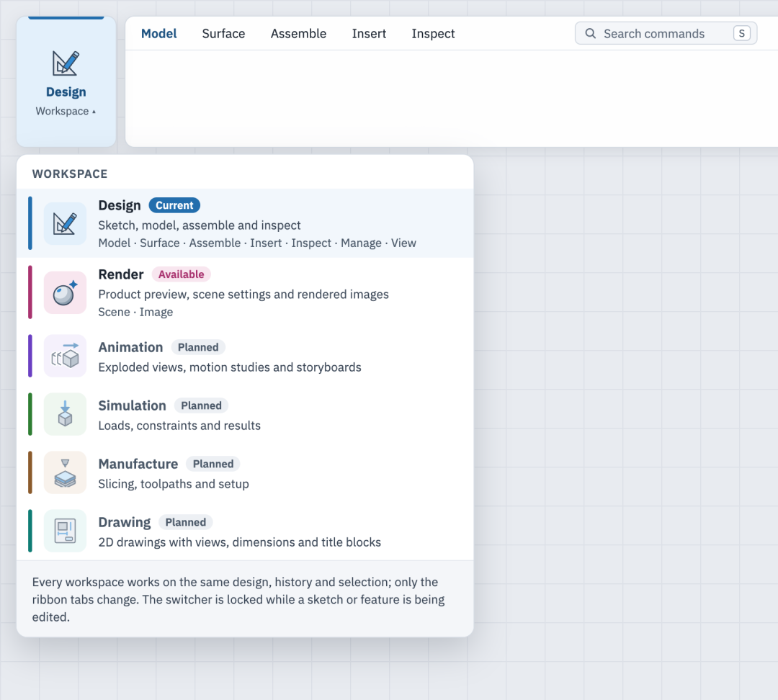
Task: Click the Animation exploded cube icon
Action: coord(65,356)
